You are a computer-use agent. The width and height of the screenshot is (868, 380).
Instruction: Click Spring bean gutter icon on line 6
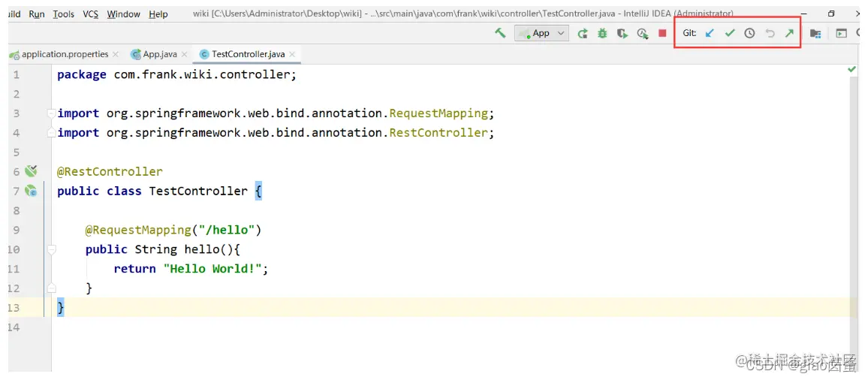31,171
